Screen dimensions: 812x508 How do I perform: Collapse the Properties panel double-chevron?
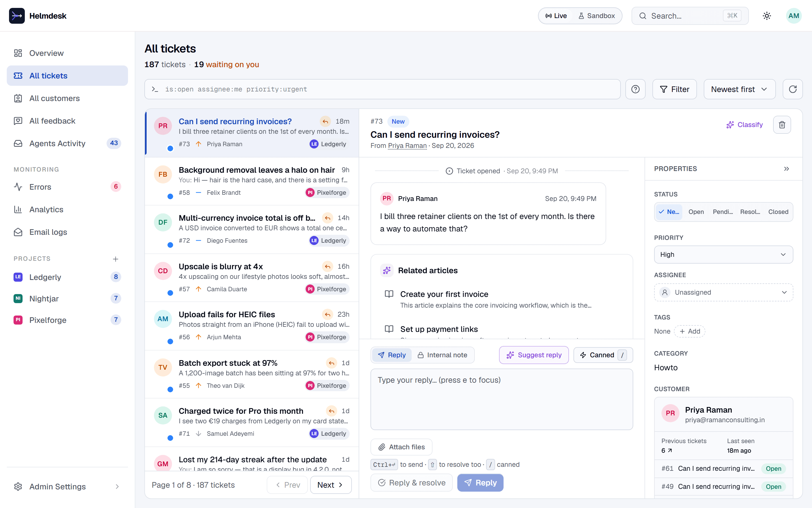(x=787, y=169)
